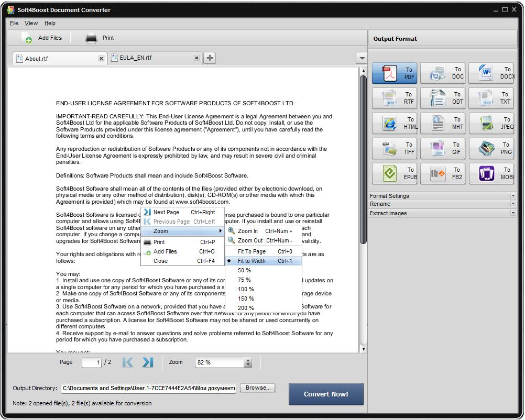Select the To FB2 output format
525x420 pixels.
tap(443, 173)
